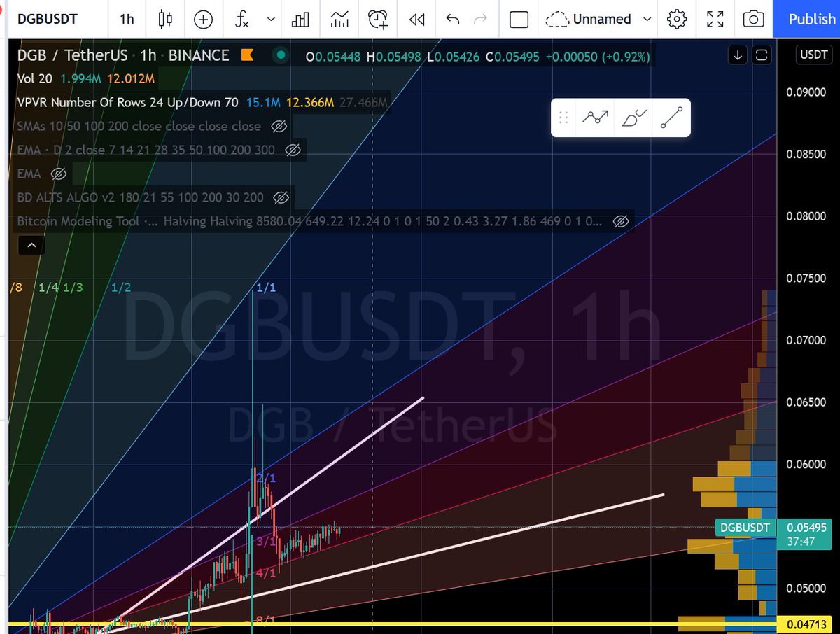Open the fx indicators menu

241,19
